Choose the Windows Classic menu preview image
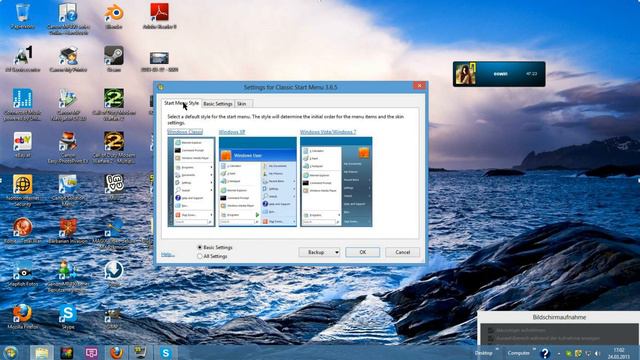 tap(191, 182)
